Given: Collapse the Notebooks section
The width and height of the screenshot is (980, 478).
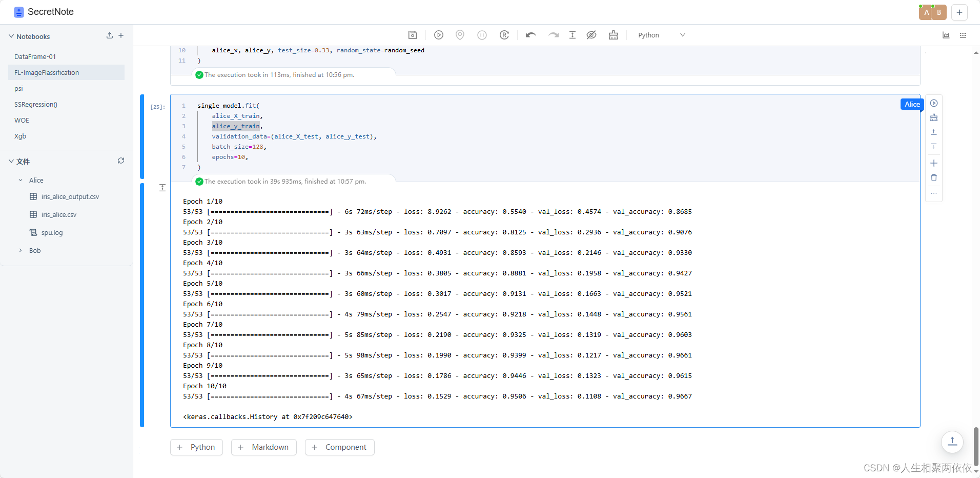Looking at the screenshot, I should 11,36.
